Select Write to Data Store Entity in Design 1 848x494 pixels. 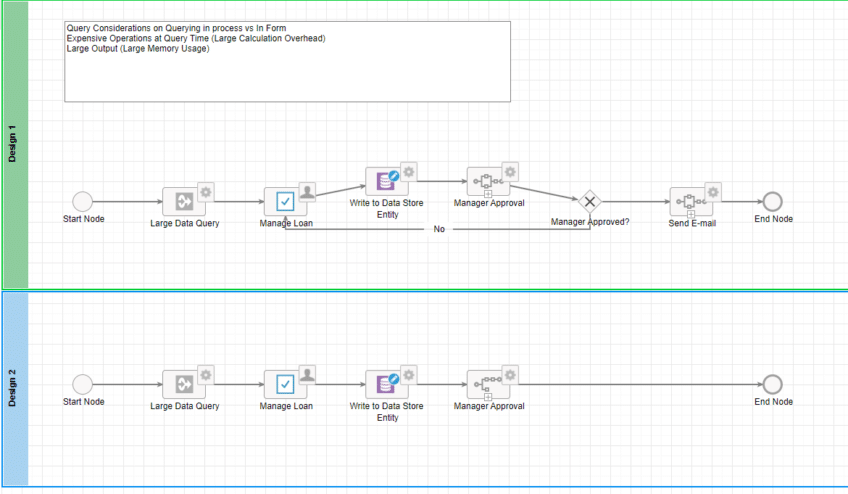tap(386, 181)
